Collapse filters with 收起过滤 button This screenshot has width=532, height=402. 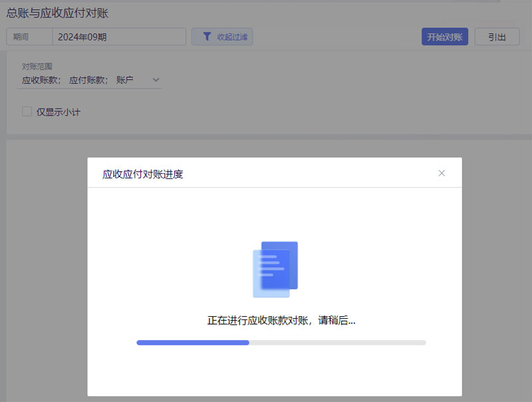point(222,37)
